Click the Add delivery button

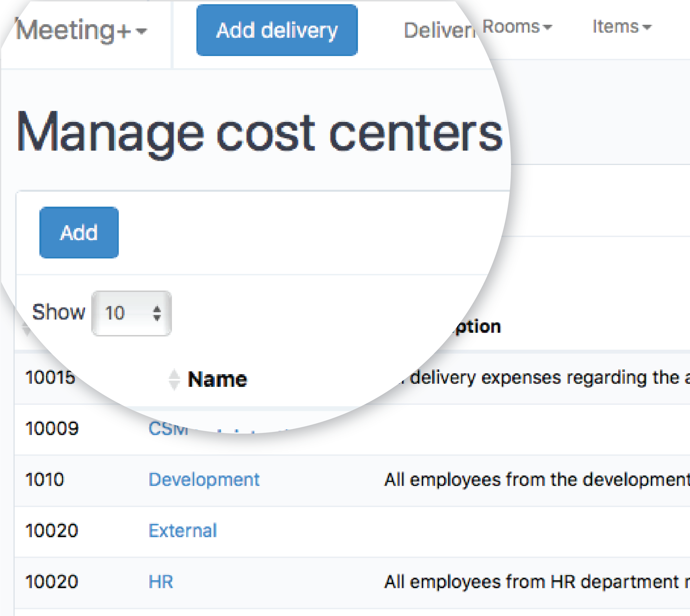pos(277,30)
